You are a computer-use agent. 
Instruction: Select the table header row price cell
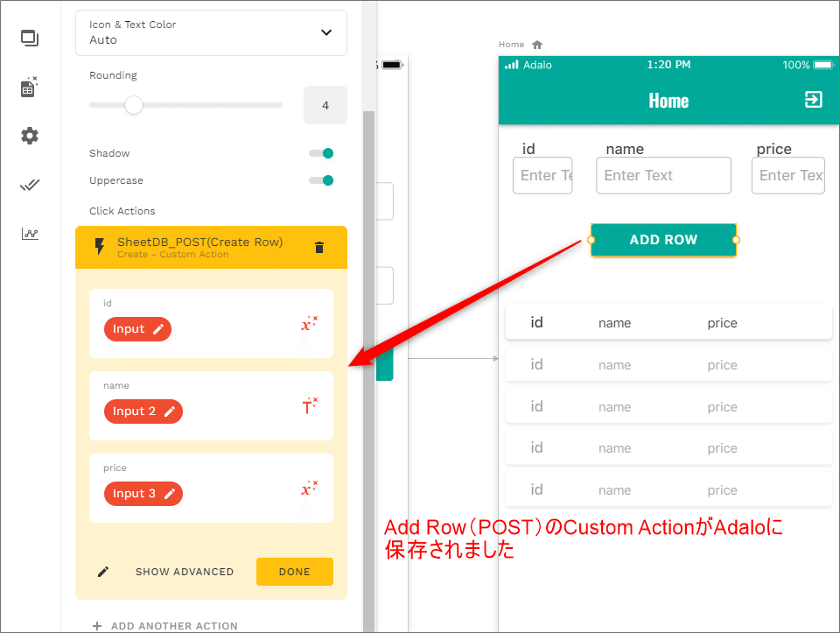tap(722, 323)
